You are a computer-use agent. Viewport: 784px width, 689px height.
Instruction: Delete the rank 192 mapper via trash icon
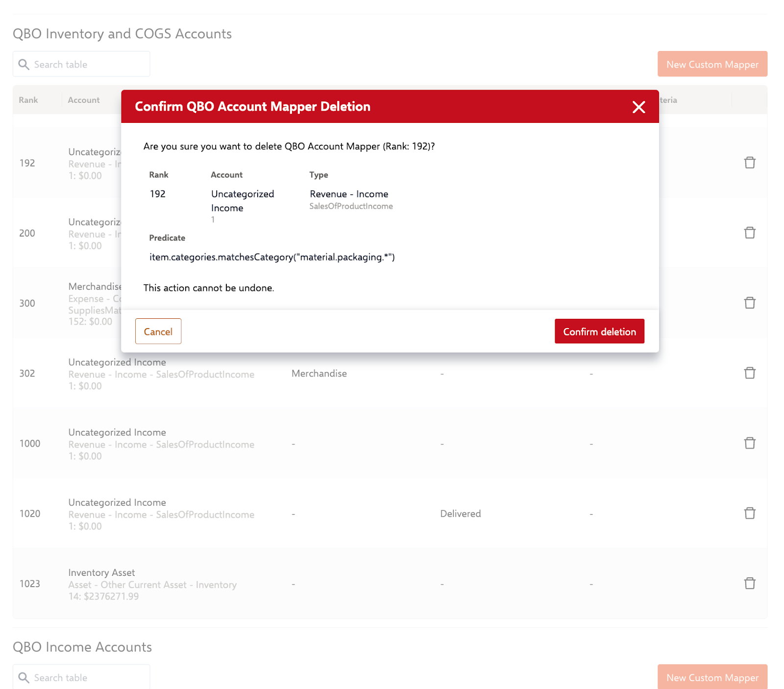[749, 163]
